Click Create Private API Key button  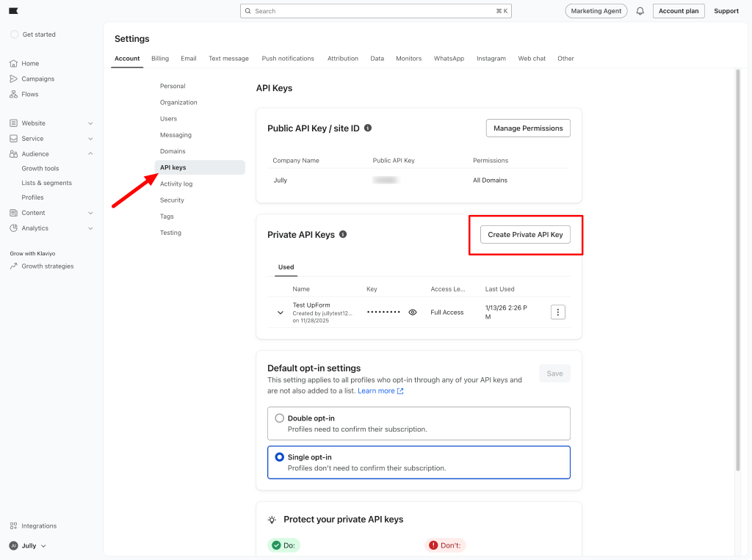(x=525, y=234)
